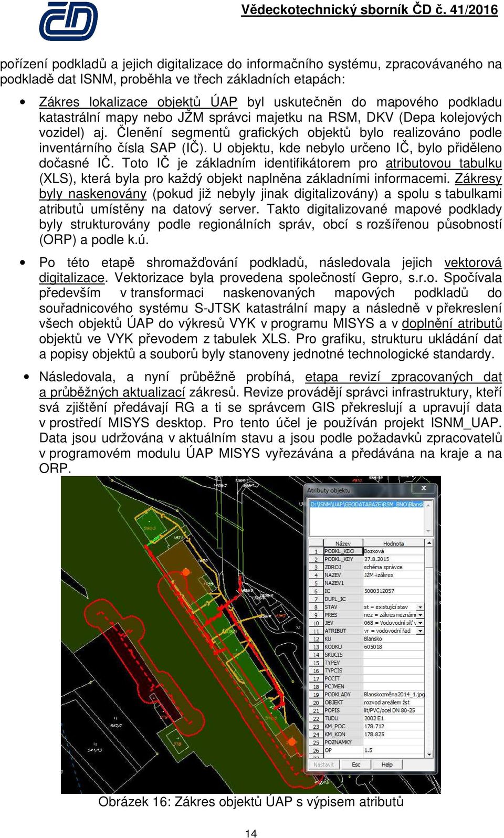This screenshot has width=504, height=838.
Task: Select the value 'rozvod areálem žst'
Action: tap(393, 702)
